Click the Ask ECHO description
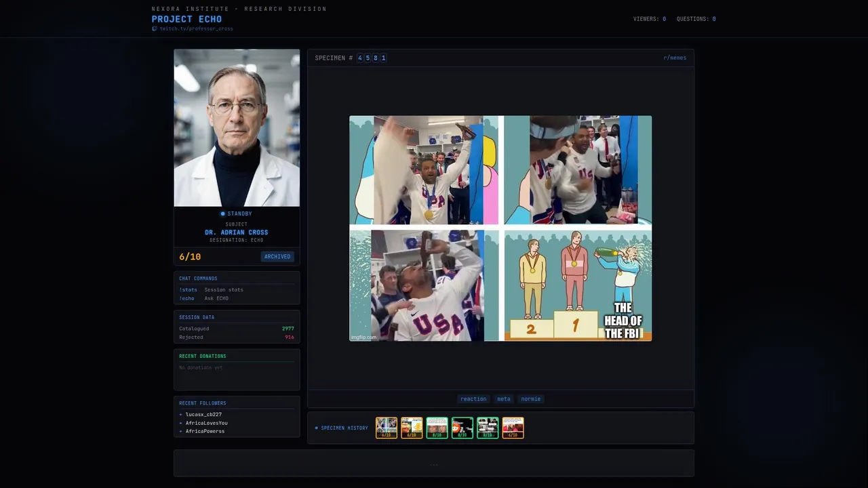This screenshot has height=488, width=868. (x=216, y=298)
